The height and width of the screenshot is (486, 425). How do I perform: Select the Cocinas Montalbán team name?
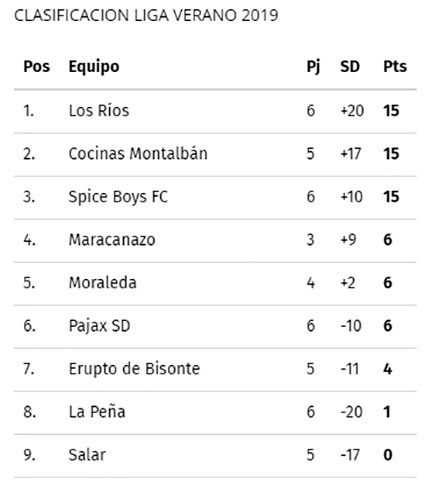point(138,153)
